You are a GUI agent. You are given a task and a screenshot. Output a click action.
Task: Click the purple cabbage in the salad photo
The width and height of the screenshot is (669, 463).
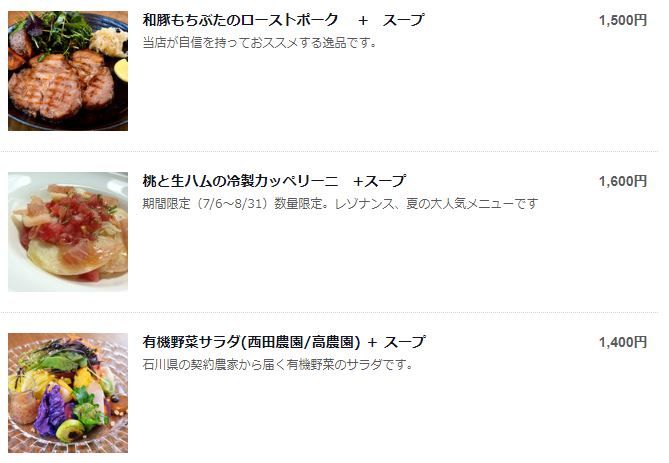[x=51, y=410]
